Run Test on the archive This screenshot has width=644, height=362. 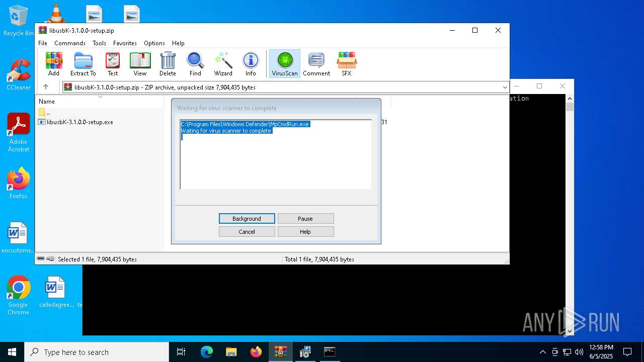[113, 64]
